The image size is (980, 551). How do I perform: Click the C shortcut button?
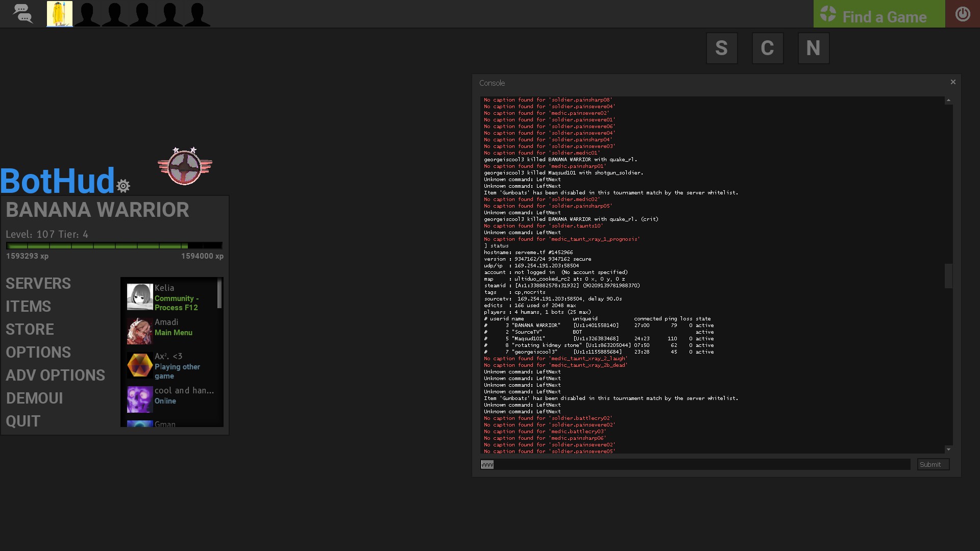point(767,48)
